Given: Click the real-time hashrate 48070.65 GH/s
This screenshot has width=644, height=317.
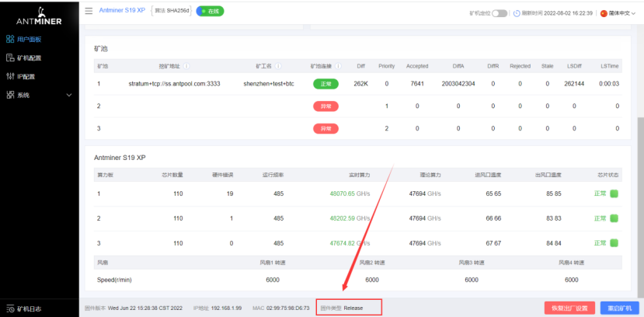Looking at the screenshot, I should click(350, 193).
